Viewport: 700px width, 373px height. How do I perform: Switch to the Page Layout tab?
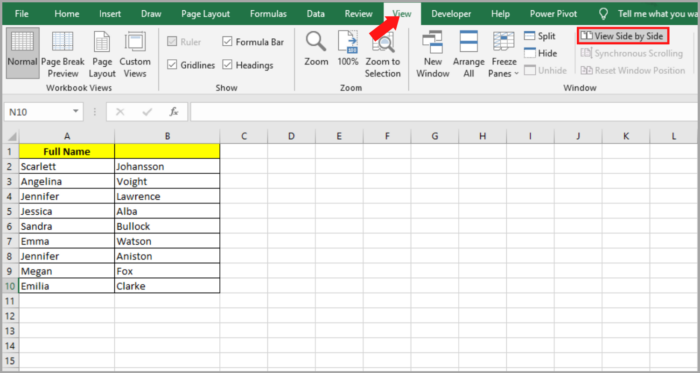[205, 14]
